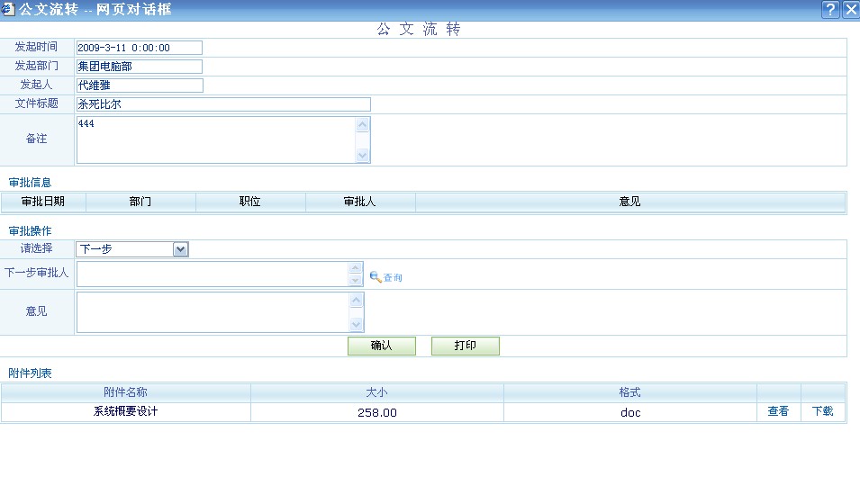The width and height of the screenshot is (860, 504).
Task: Click the 发起人 input field
Action: pyautogui.click(x=140, y=85)
